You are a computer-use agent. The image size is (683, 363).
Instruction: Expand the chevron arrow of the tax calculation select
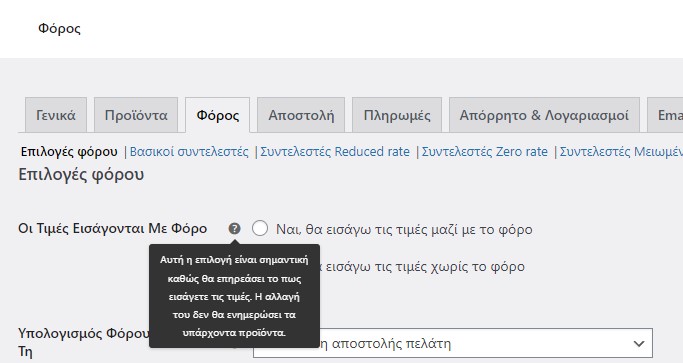(639, 344)
